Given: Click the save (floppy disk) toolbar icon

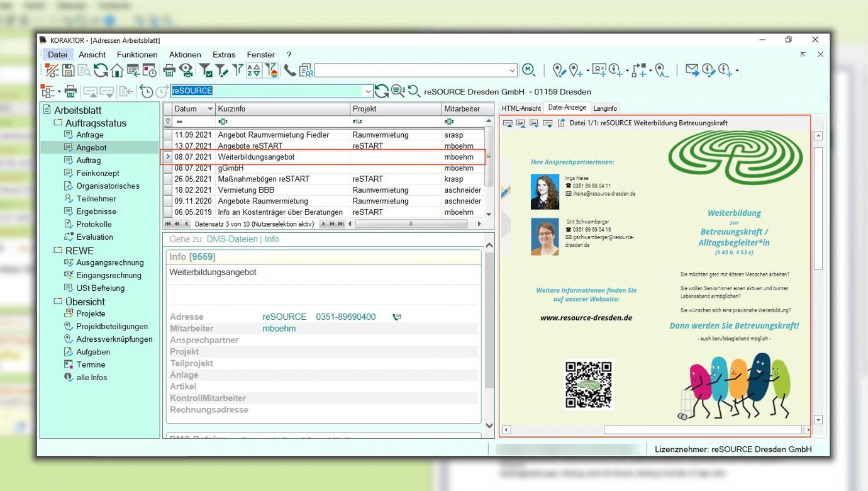Looking at the screenshot, I should (x=68, y=71).
